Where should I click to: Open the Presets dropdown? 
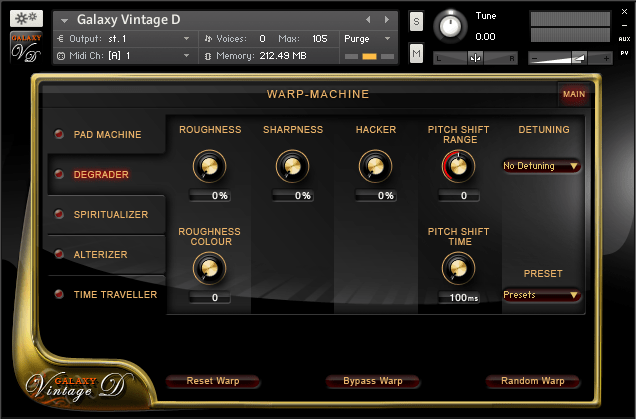tap(542, 295)
